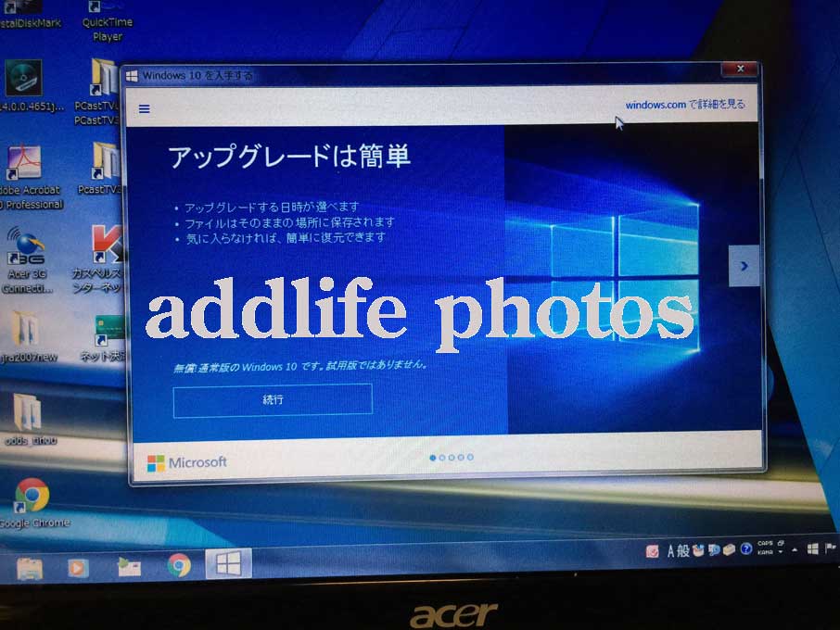The height and width of the screenshot is (630, 840).
Task: Launch media player from the taskbar
Action: [x=78, y=567]
